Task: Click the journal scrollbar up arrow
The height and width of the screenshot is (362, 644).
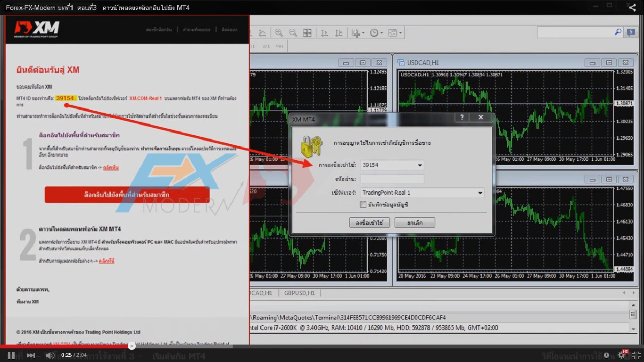Action: tap(633, 304)
